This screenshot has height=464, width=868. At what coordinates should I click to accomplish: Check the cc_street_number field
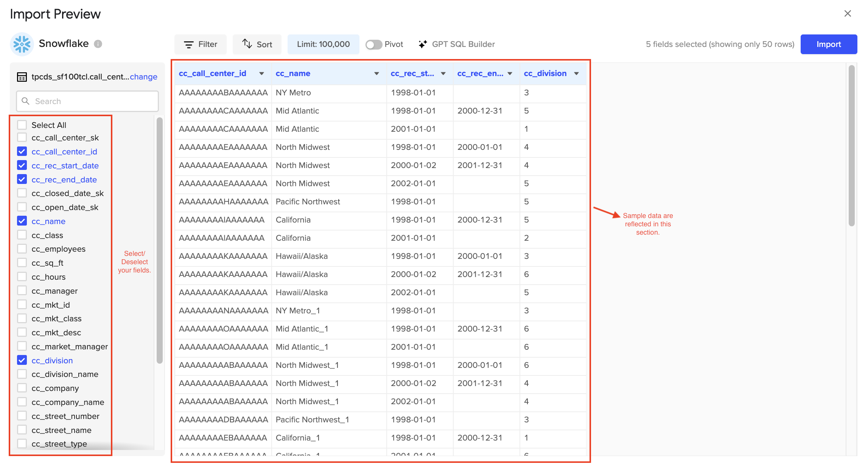[22, 416]
